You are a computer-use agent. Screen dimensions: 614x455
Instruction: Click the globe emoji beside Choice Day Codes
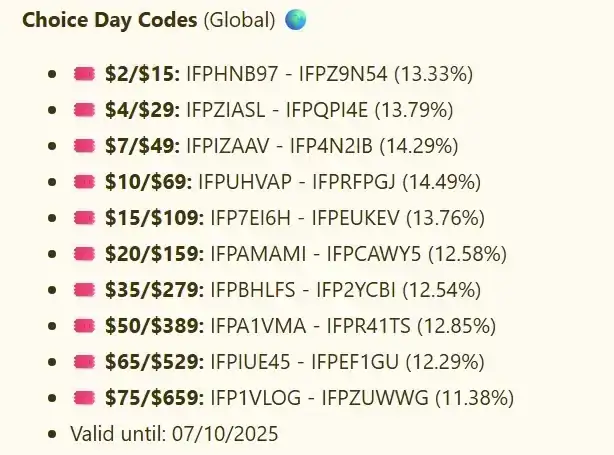click(x=296, y=20)
